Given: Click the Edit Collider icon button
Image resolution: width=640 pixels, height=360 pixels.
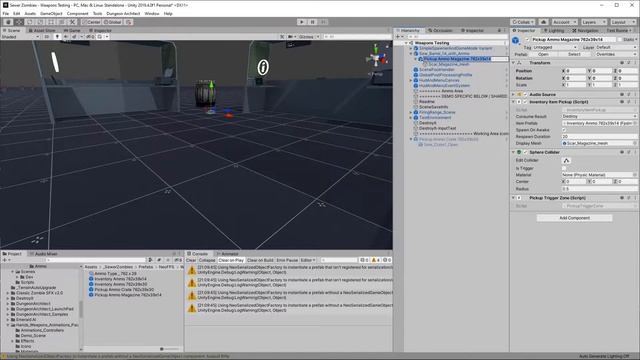Looking at the screenshot, I should pyautogui.click(x=566, y=160).
